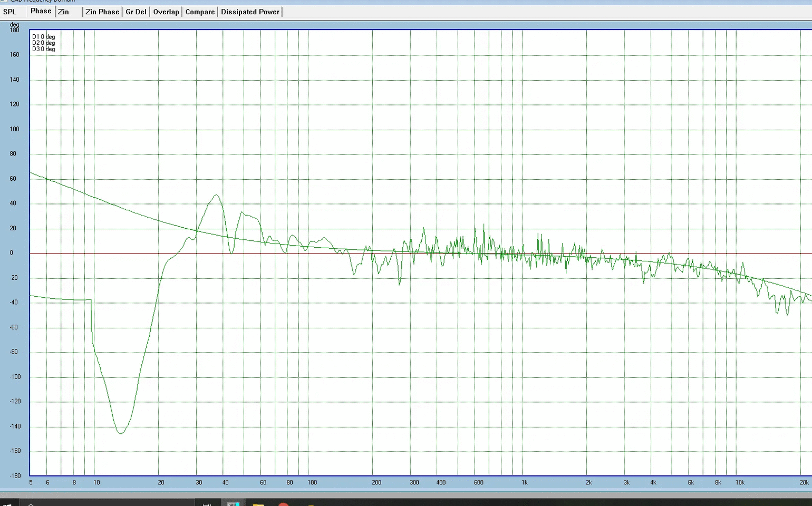Open the Zin tab

(64, 12)
